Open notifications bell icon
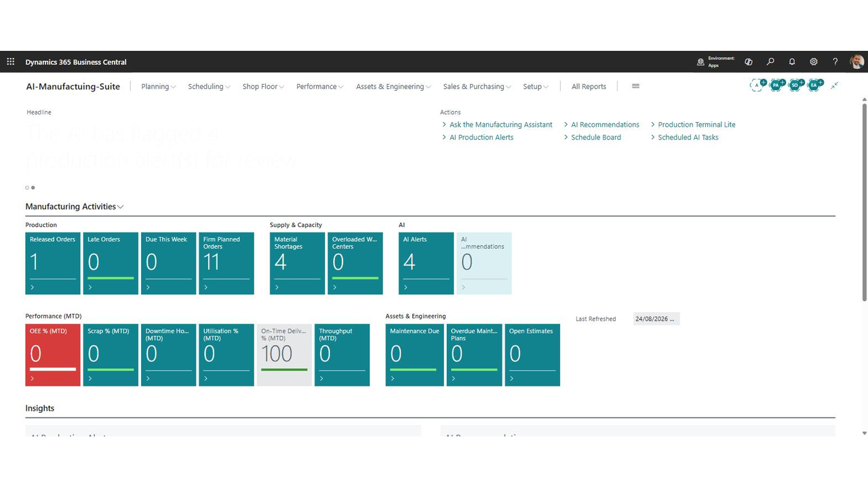 [792, 62]
